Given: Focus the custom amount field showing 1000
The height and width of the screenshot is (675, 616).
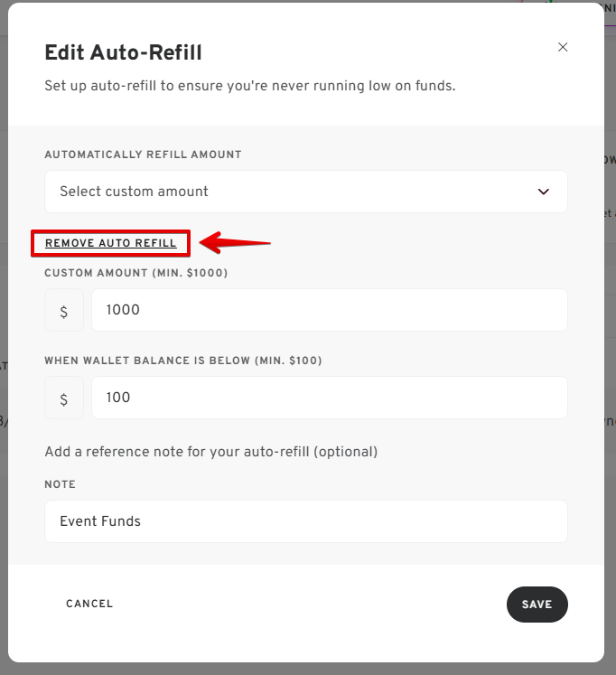Looking at the screenshot, I should pyautogui.click(x=329, y=310).
